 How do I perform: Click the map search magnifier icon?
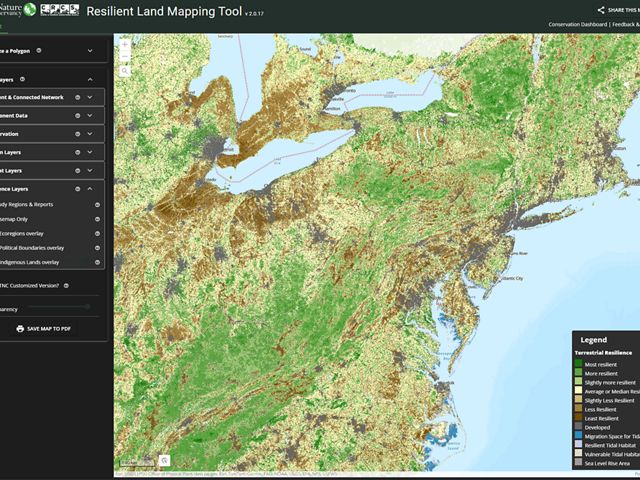pos(125,72)
